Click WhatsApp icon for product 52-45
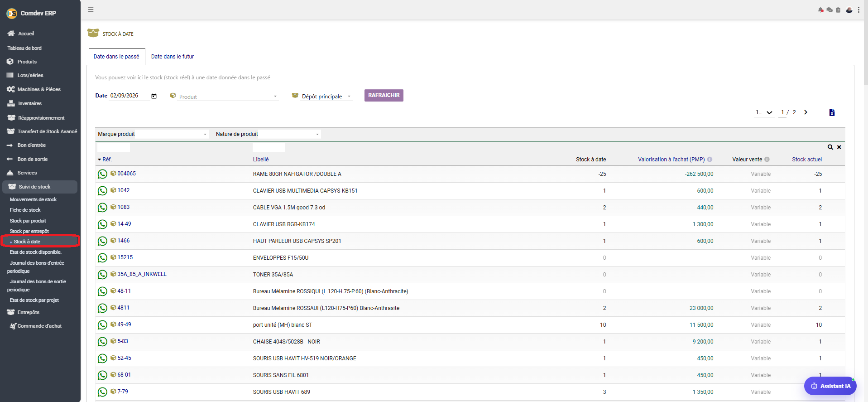 point(103,358)
